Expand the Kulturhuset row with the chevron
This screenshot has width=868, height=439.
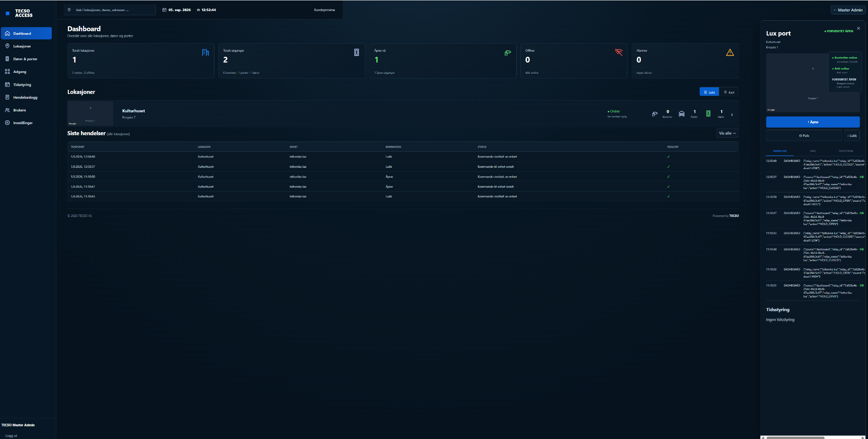coord(732,114)
